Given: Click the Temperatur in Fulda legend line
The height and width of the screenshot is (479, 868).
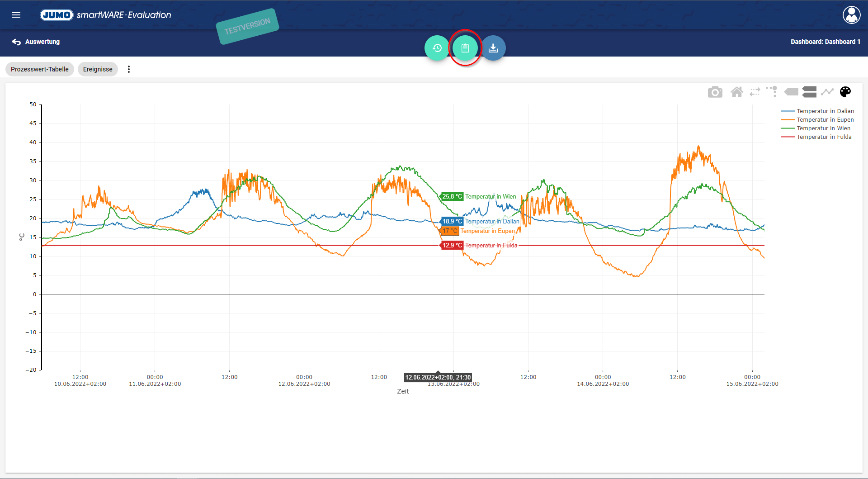Looking at the screenshot, I should coord(788,137).
